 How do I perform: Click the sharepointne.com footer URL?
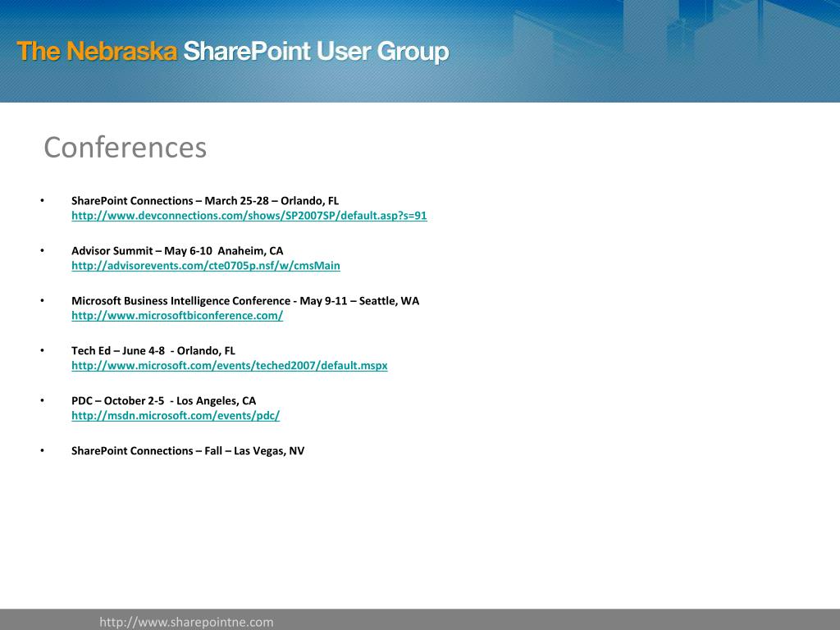186,622
